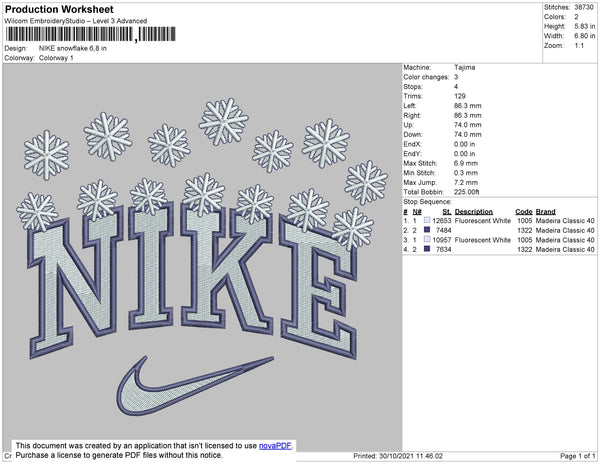This screenshot has width=600, height=464.
Task: Select the "Color changes:" label
Action: coord(426,77)
